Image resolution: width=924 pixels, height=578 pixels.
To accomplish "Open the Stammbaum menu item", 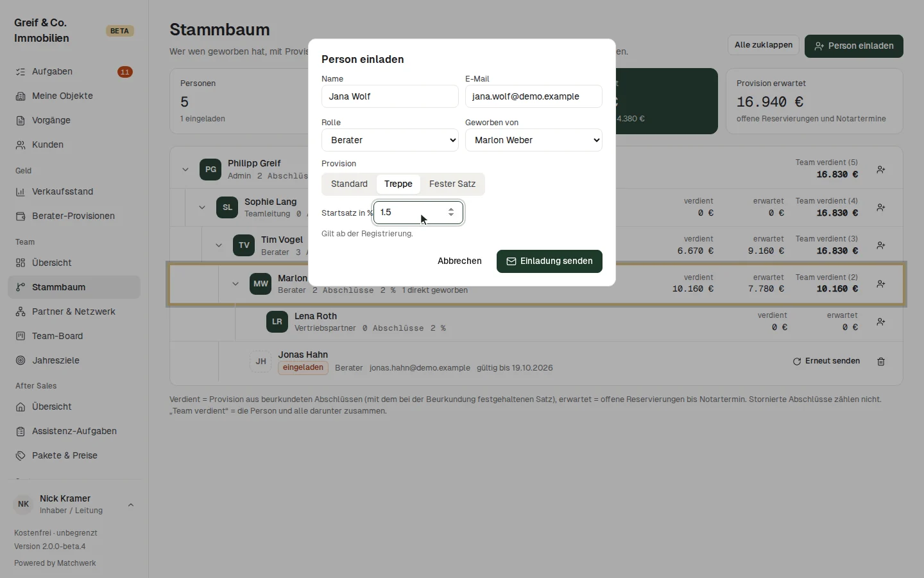I will [74, 287].
